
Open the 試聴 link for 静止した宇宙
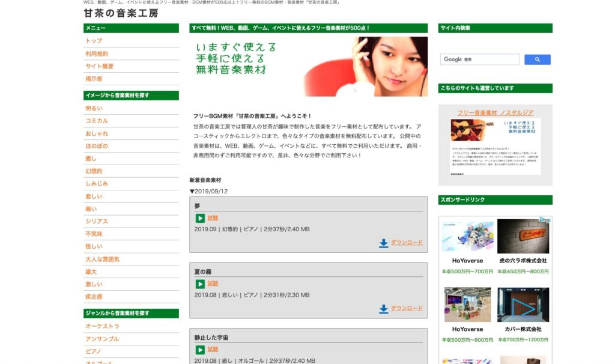[x=213, y=349]
